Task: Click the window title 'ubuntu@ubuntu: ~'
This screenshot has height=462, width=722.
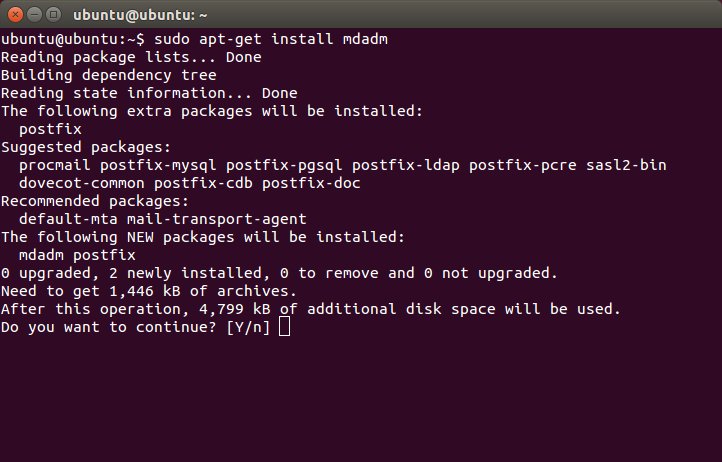Action: click(x=140, y=15)
